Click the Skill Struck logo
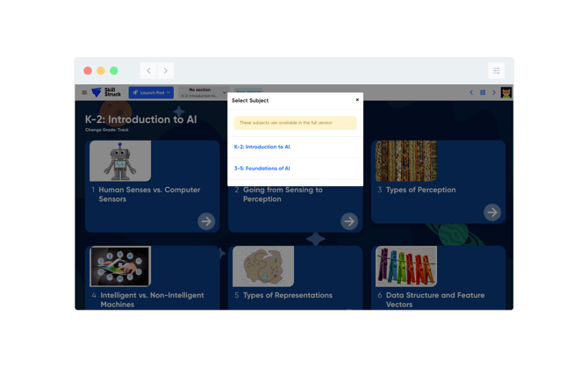The width and height of the screenshot is (588, 367). pyautogui.click(x=106, y=92)
